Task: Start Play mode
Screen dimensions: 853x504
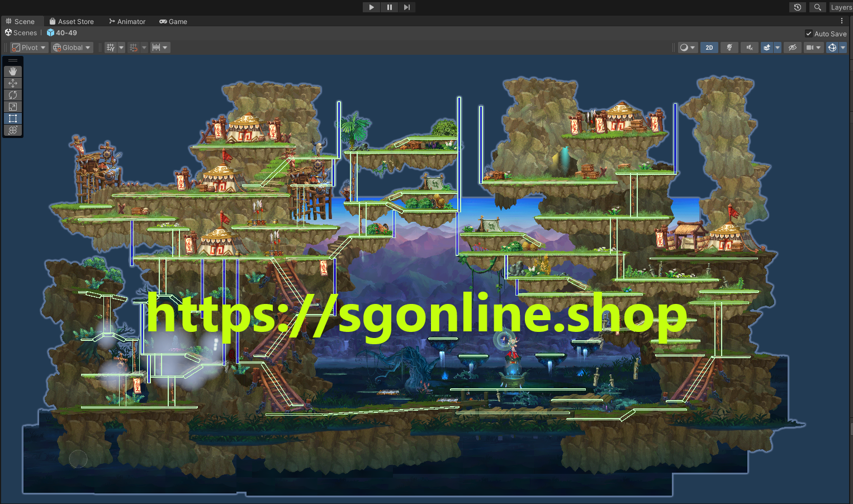Action: coord(371,7)
